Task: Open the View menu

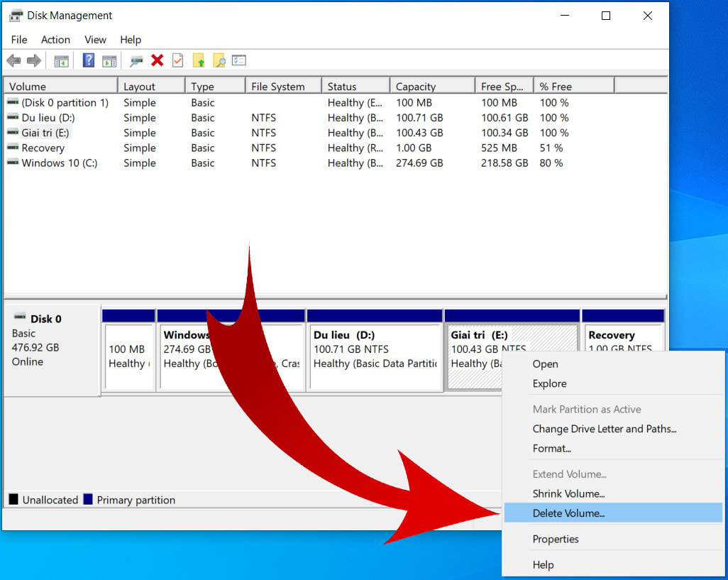Action: [95, 40]
